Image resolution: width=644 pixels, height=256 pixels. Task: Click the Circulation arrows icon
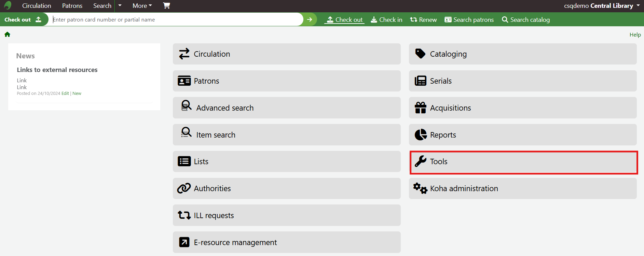184,54
